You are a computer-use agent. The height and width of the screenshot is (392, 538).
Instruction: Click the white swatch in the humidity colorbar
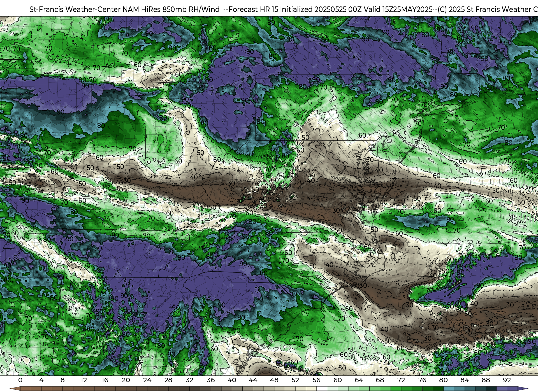point(322,389)
